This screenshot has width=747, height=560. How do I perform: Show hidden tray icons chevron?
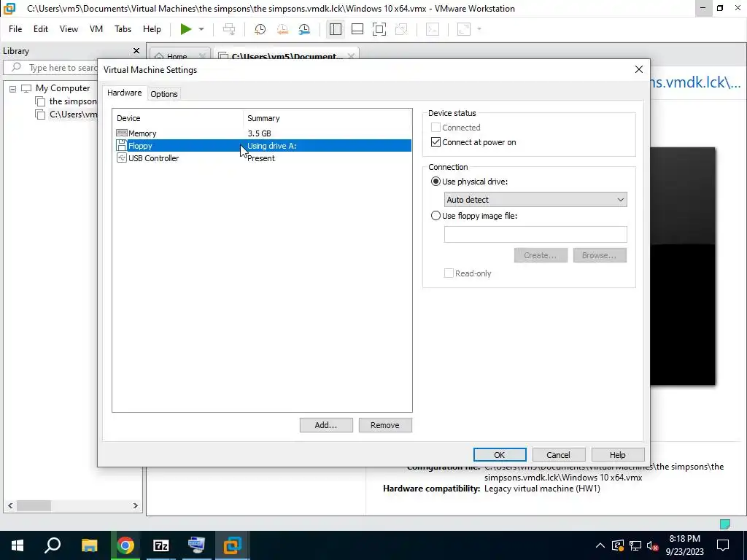[600, 545]
